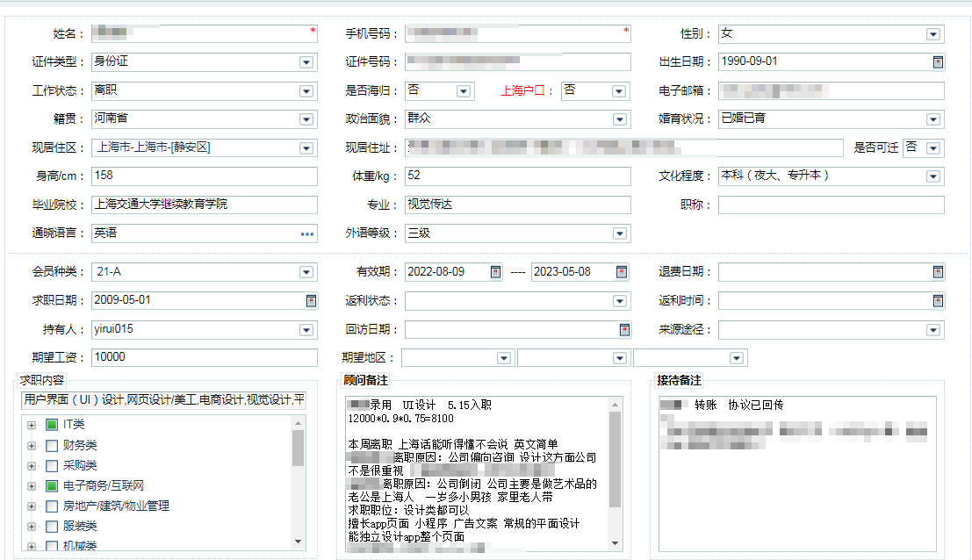The height and width of the screenshot is (560, 972).
Task: Open calendar for 有效期 start date
Action: [495, 272]
